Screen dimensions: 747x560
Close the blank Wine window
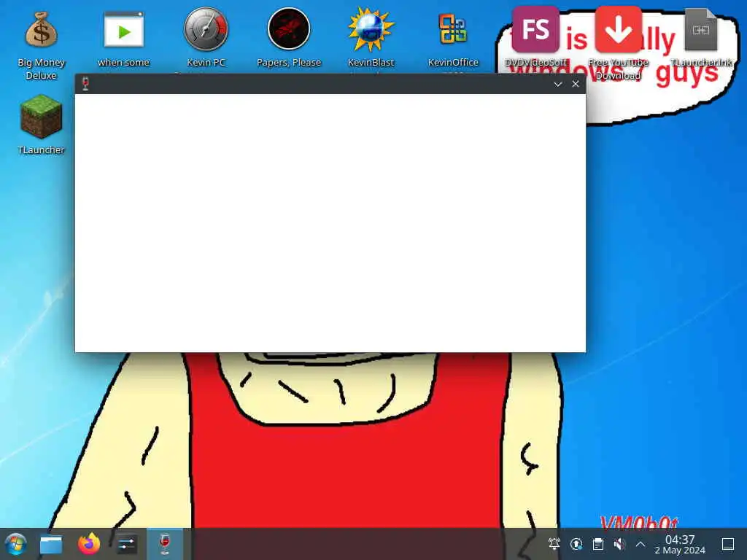pyautogui.click(x=576, y=84)
